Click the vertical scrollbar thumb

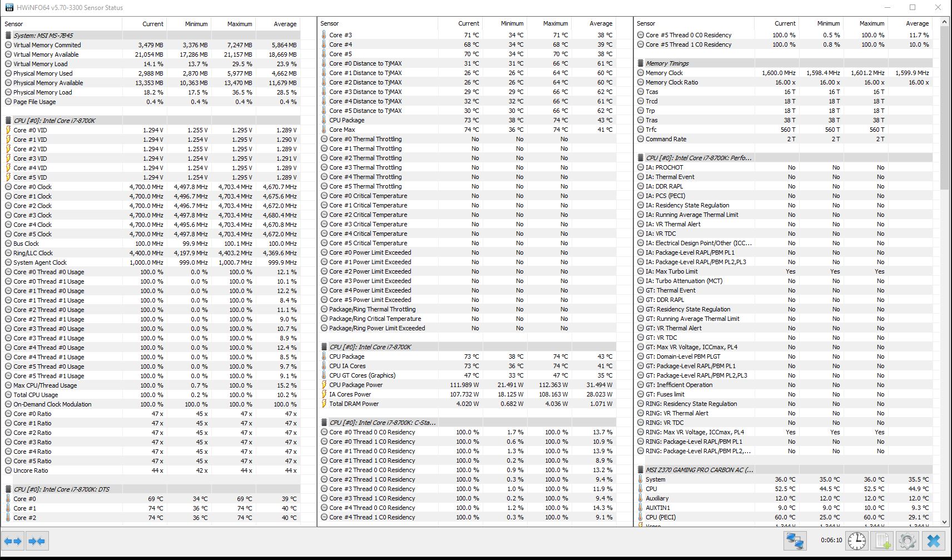[x=944, y=108]
